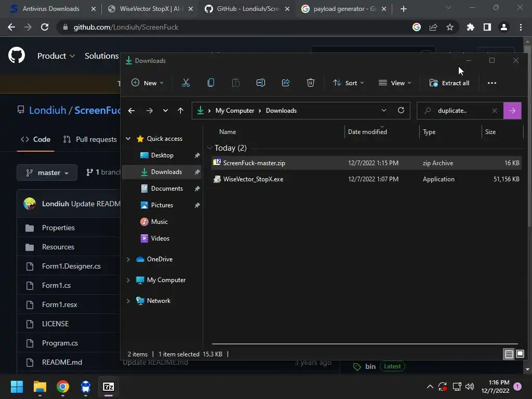532x399 pixels.
Task: Collapse the Today (2) group
Action: click(209, 148)
